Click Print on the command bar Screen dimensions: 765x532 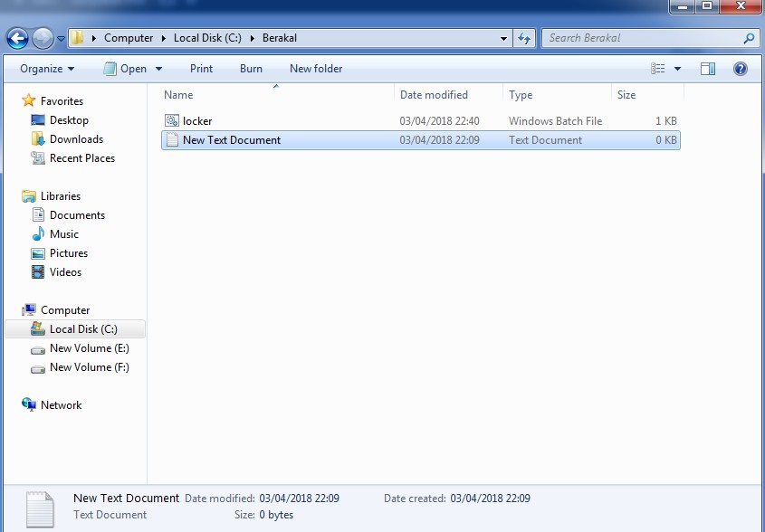point(201,69)
